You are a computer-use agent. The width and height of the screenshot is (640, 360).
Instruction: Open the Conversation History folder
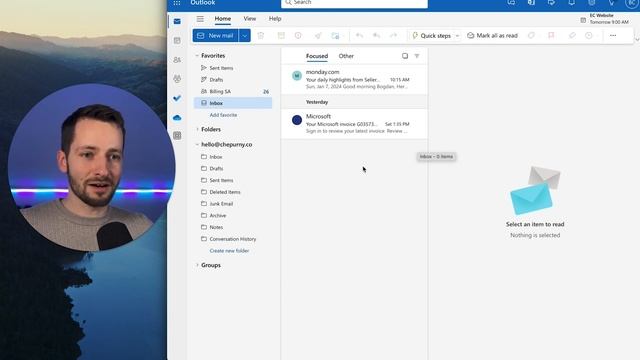(233, 239)
